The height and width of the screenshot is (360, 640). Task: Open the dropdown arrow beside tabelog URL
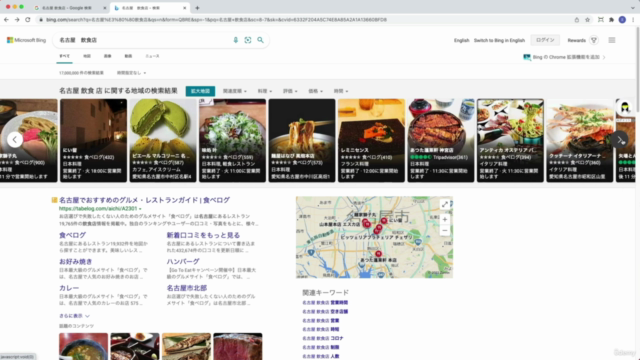140,209
